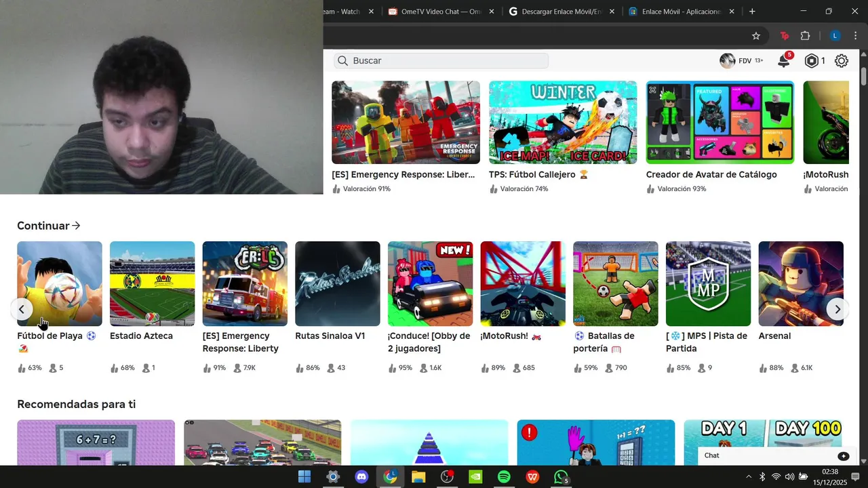Viewport: 868px width, 488px height.
Task: Close the Enlace Móvil - Aplicaciones tab
Action: pos(732,12)
